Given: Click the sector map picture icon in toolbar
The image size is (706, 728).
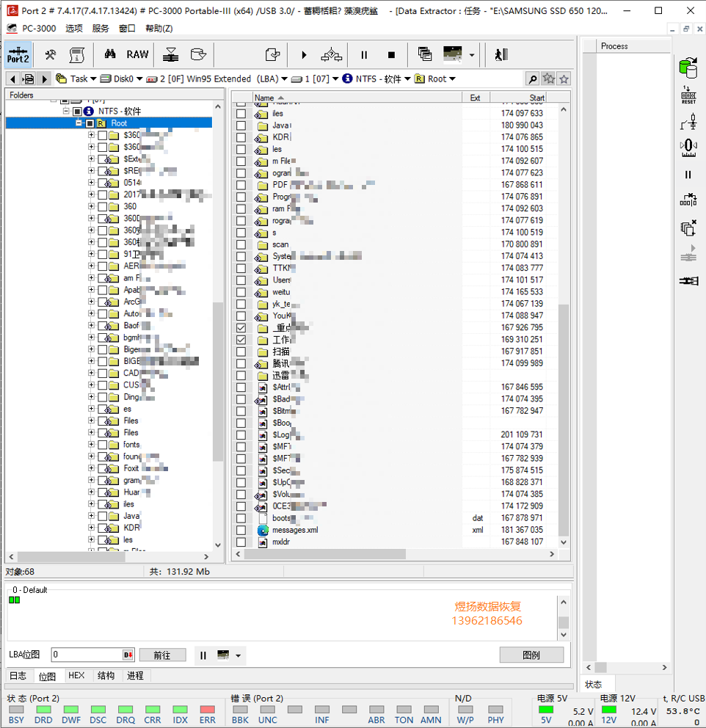Looking at the screenshot, I should click(x=453, y=54).
